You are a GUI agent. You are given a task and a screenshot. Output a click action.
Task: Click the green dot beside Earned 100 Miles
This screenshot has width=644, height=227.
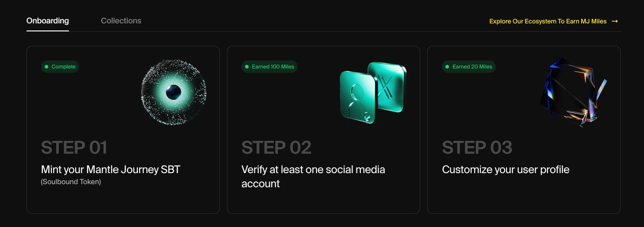click(247, 67)
